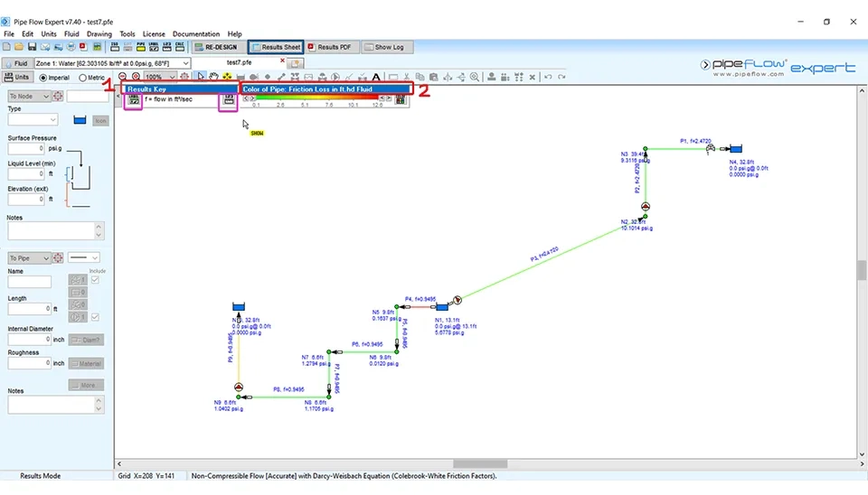Viewport: 868px width, 495px height.
Task: Click the Results Key label settings icon
Action: 134,99
